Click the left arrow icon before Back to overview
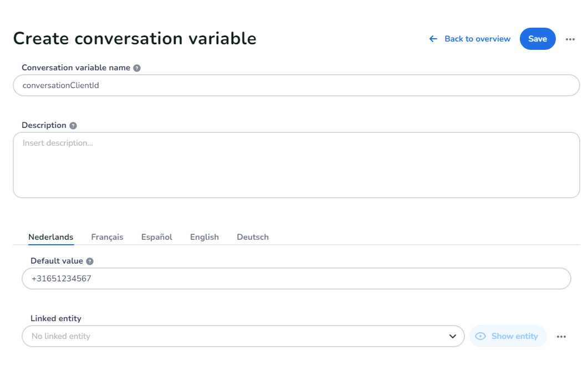This screenshot has height=371, width=588. pyautogui.click(x=433, y=39)
